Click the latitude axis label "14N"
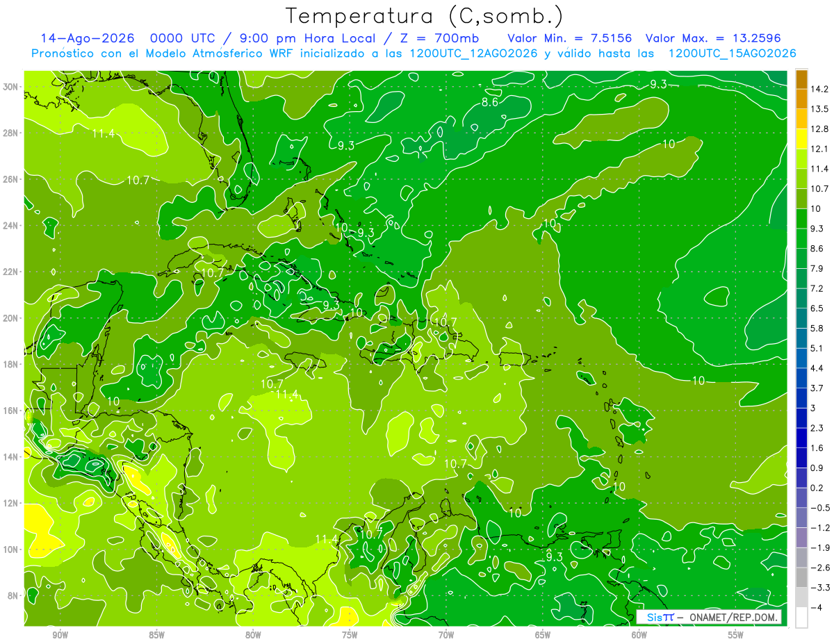This screenshot has width=834, height=644. pyautogui.click(x=10, y=457)
